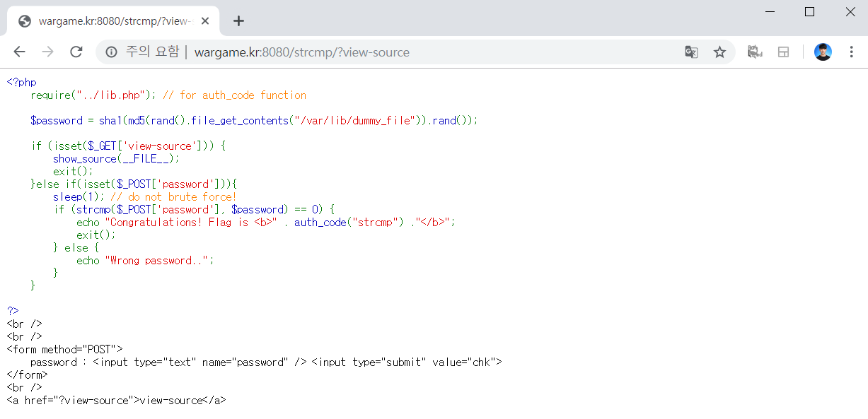Click the "Wrong password.." echo line
Image resolution: width=868 pixels, height=419 pixels.
click(145, 260)
